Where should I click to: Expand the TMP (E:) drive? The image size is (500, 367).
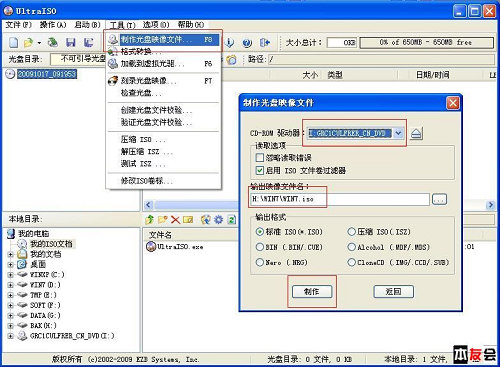(x=10, y=295)
